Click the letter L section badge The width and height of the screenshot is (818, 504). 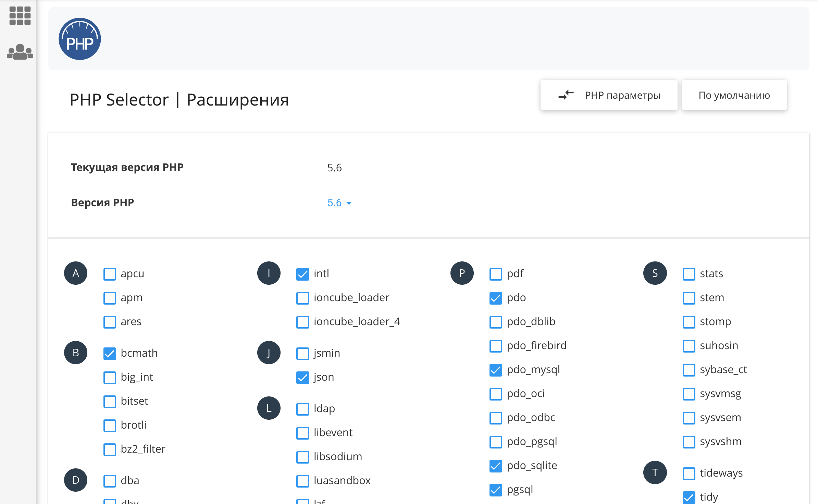pos(269,408)
